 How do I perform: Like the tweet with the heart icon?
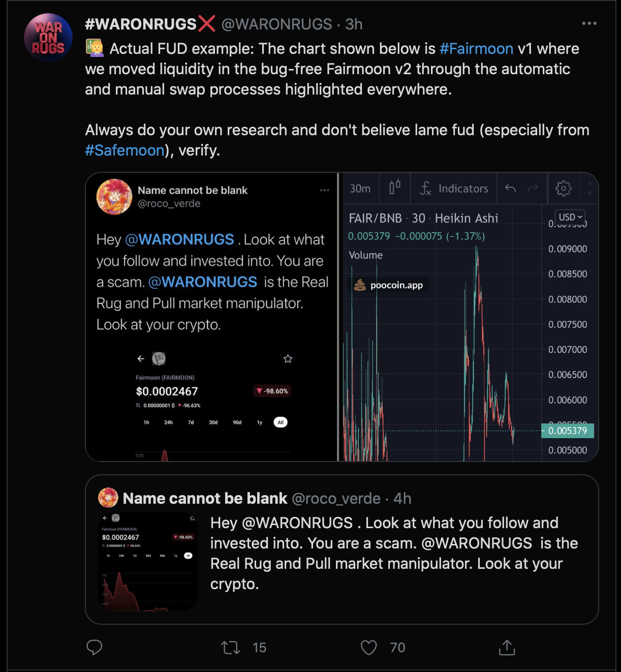point(368,647)
